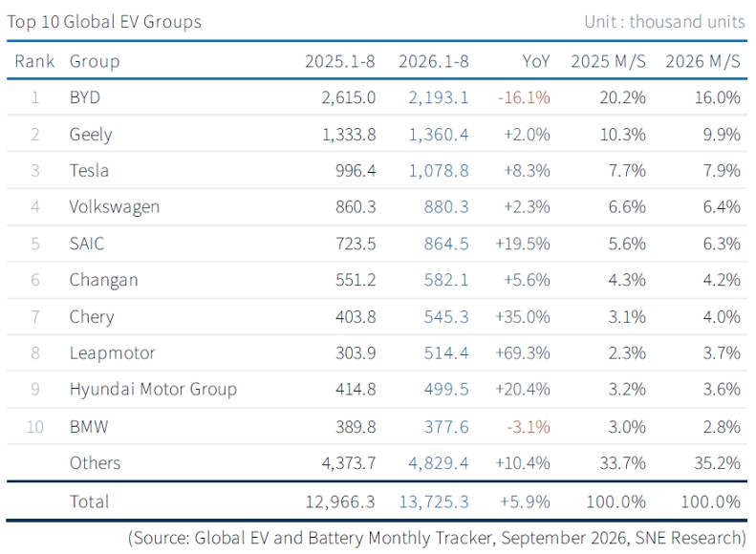Click BYD's 2026 value 2,193.1
The image size is (756, 554).
[x=439, y=97]
